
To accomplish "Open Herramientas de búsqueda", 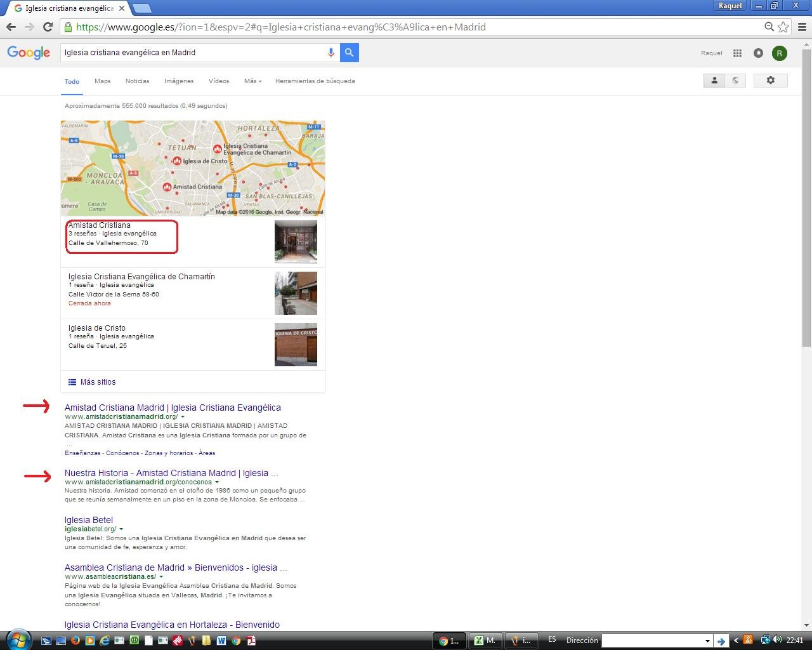I will 315,81.
